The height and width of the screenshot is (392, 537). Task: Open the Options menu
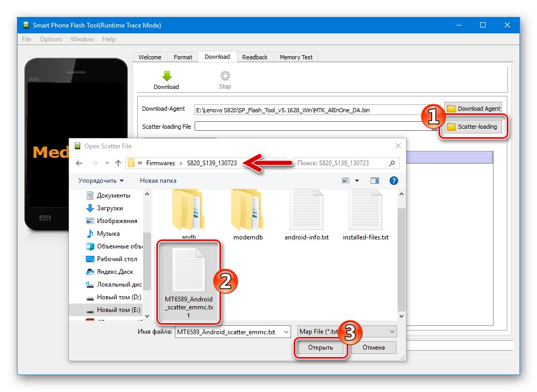coord(50,39)
